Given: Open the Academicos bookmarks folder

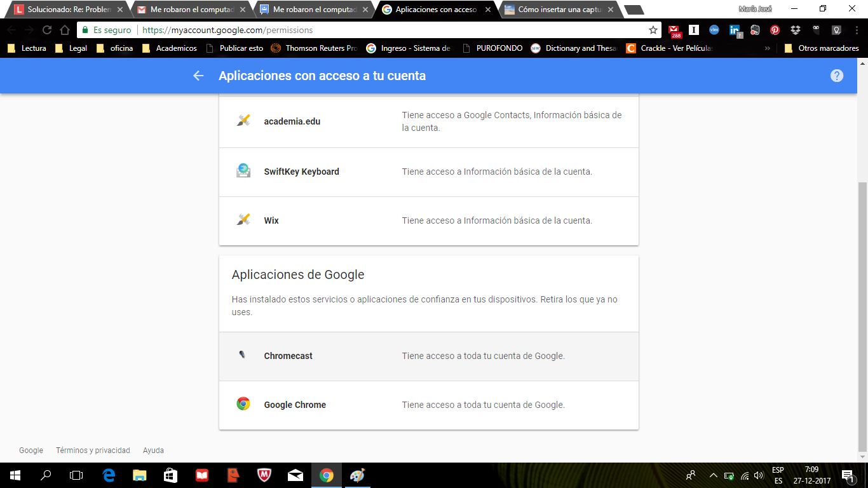Looking at the screenshot, I should coord(169,48).
